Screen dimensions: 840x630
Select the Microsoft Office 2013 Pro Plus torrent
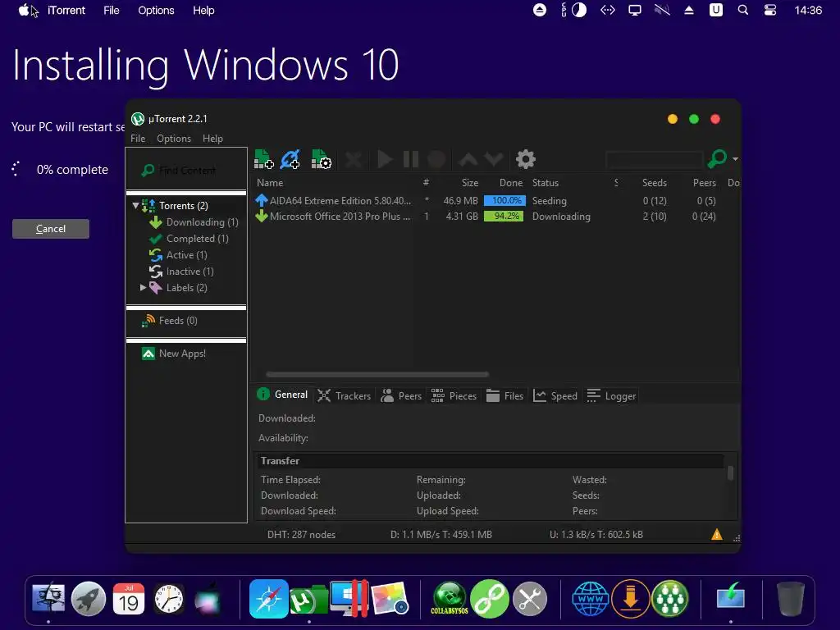tap(495, 217)
